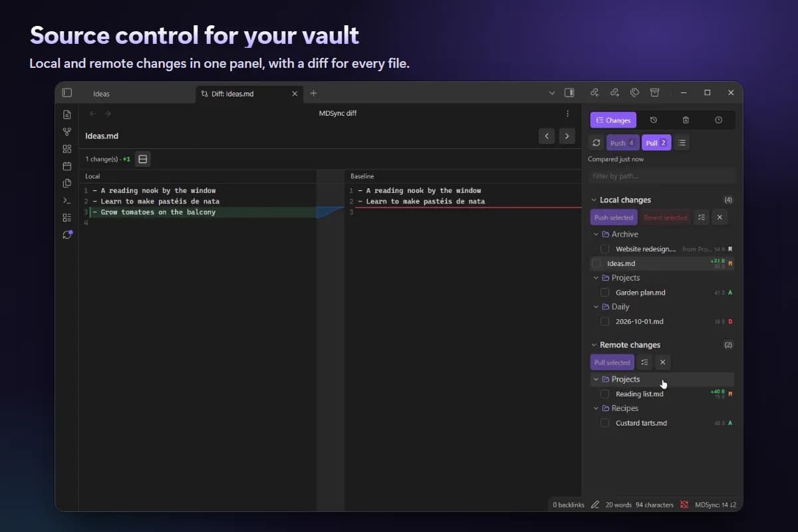Open the tags panel icon

(x=634, y=92)
